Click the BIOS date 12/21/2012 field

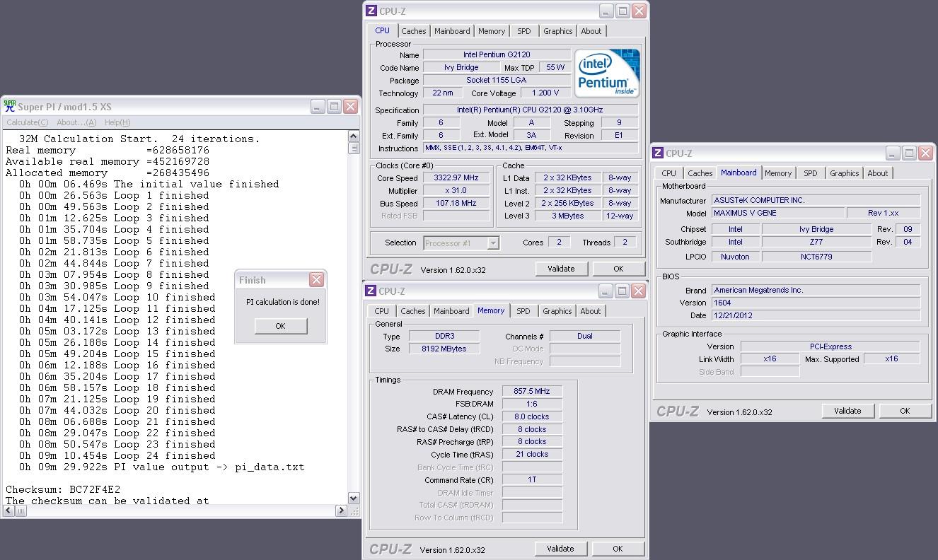[816, 315]
